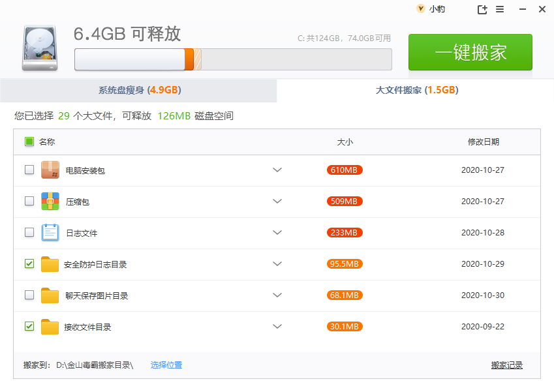This screenshot has width=554, height=392.
Task: Click the 压缩包 archive icon
Action: (50, 202)
